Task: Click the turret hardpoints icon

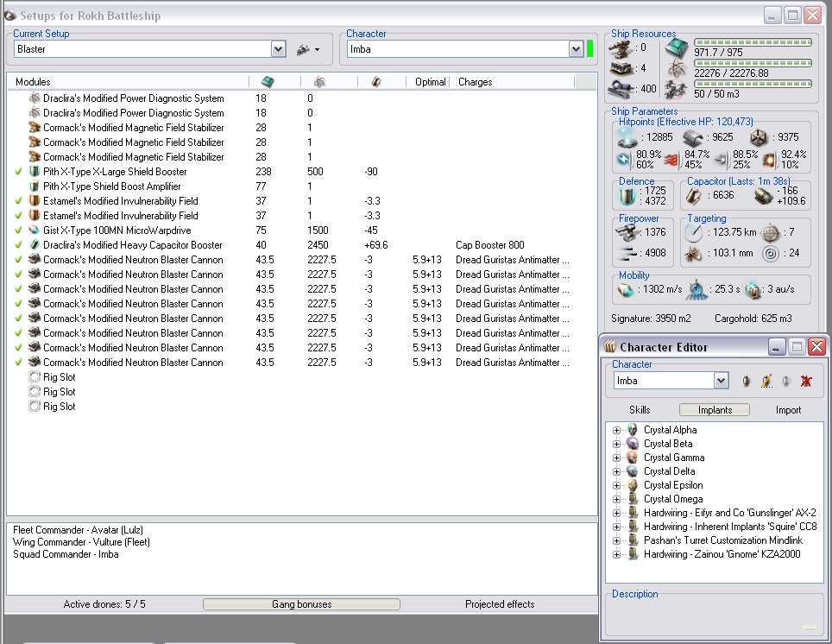Action: tap(621, 49)
